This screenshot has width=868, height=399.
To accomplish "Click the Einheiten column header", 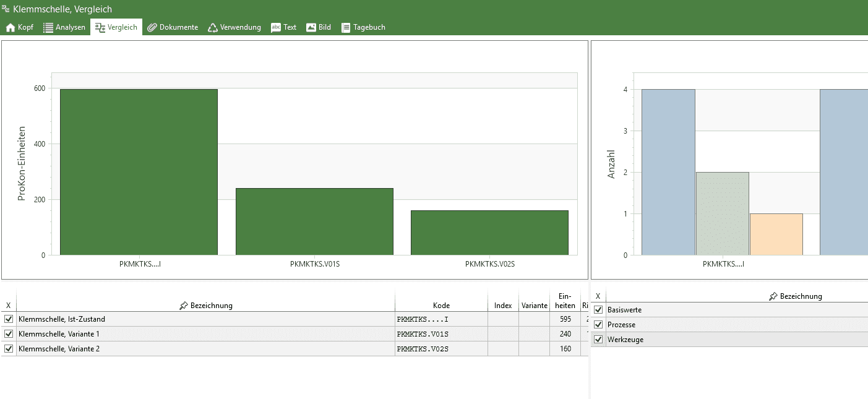I will click(x=565, y=301).
